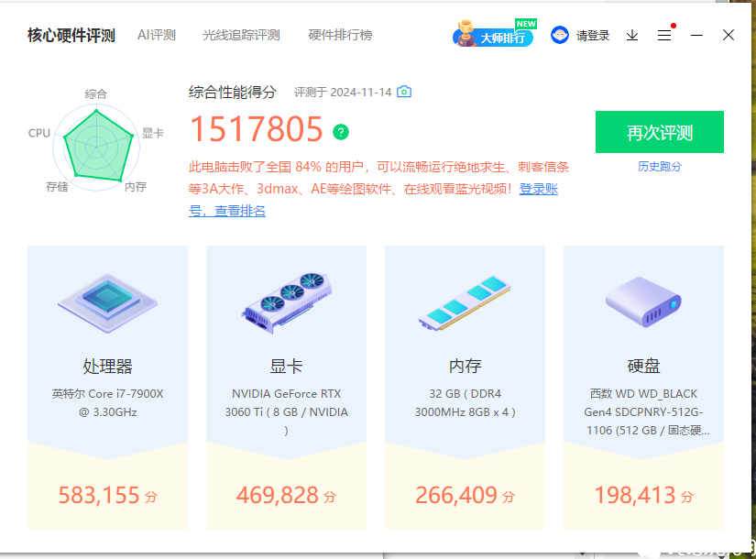
Task: Click 请登录 text to sign in
Action: [593, 35]
